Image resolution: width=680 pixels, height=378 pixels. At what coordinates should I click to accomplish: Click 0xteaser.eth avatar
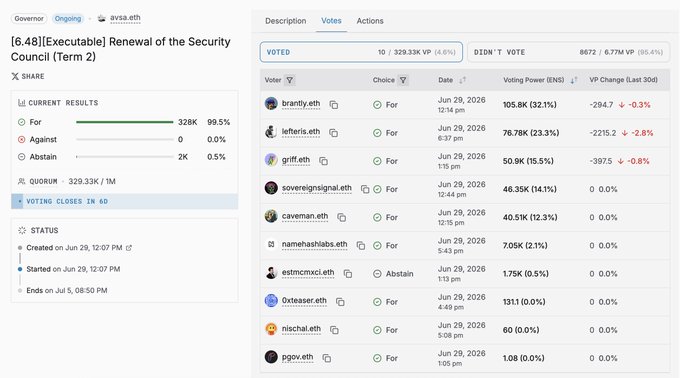pos(271,301)
